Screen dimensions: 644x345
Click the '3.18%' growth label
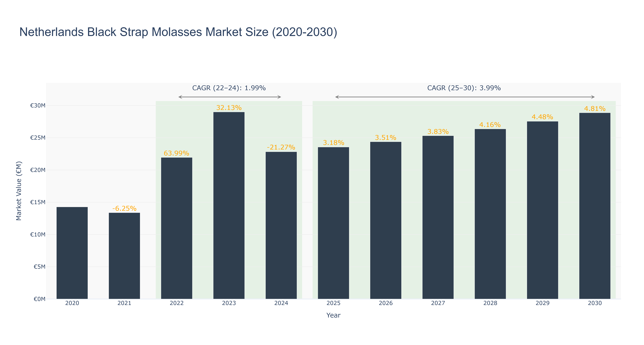(x=333, y=143)
